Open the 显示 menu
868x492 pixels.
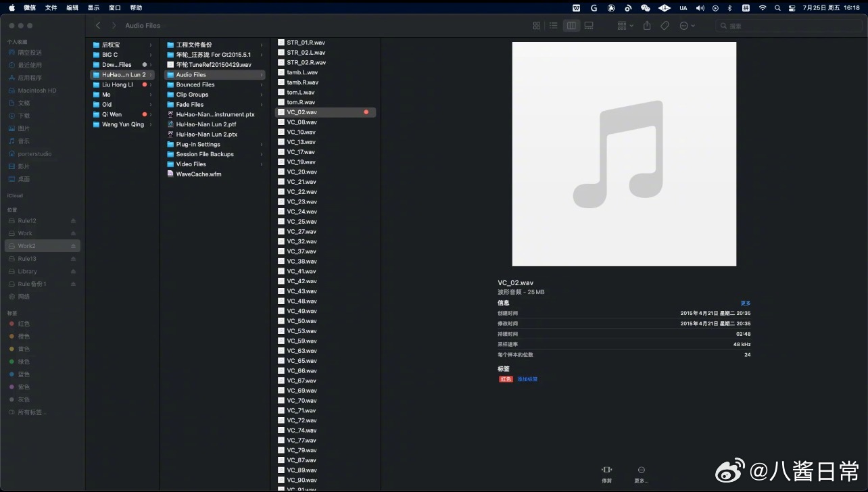point(93,7)
